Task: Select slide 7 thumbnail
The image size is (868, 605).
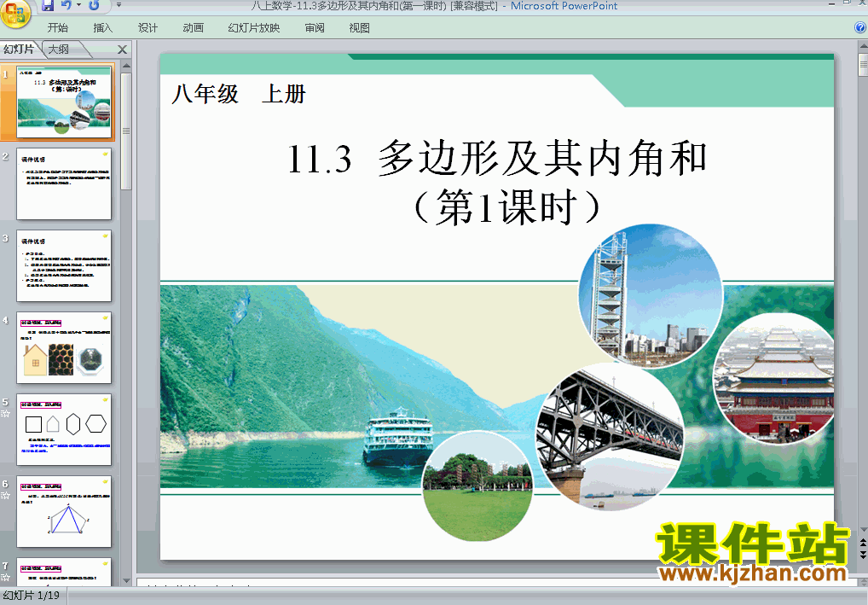Action: click(x=64, y=572)
